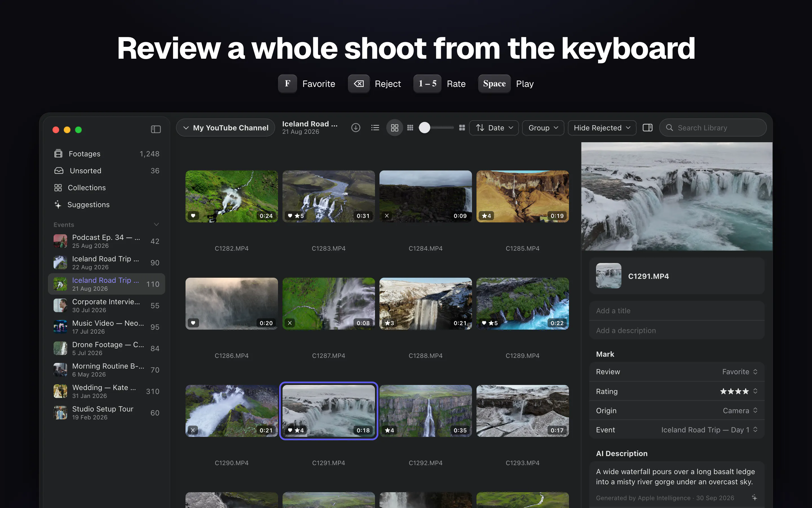The width and height of the screenshot is (812, 508).
Task: Open the Date sort dropdown
Action: click(x=494, y=128)
